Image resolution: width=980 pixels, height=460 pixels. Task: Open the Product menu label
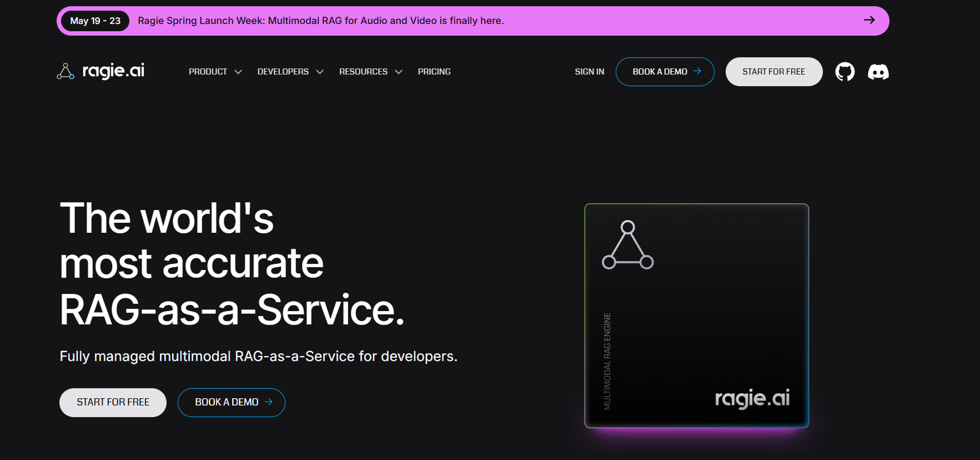pos(208,72)
